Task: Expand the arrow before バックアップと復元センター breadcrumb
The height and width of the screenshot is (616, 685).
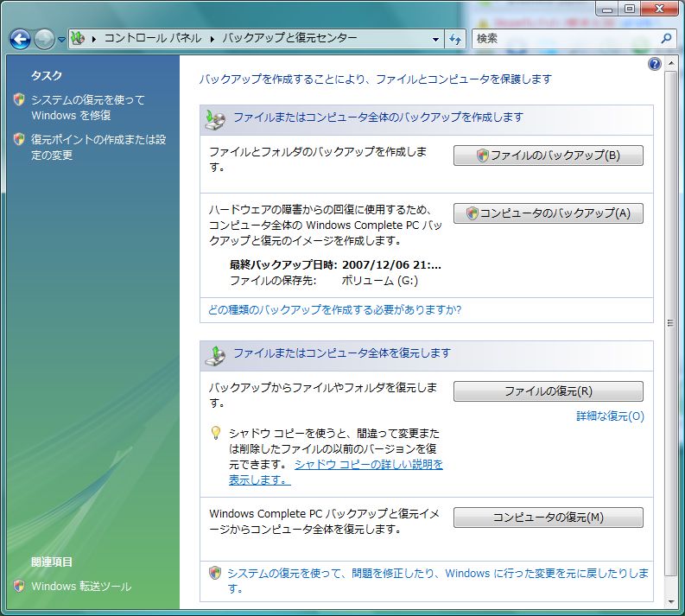Action: [212, 40]
